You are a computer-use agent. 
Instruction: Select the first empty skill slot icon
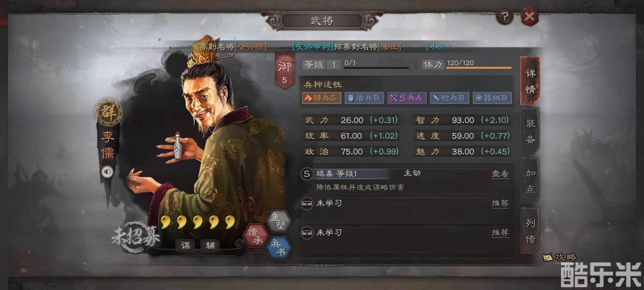click(x=306, y=203)
